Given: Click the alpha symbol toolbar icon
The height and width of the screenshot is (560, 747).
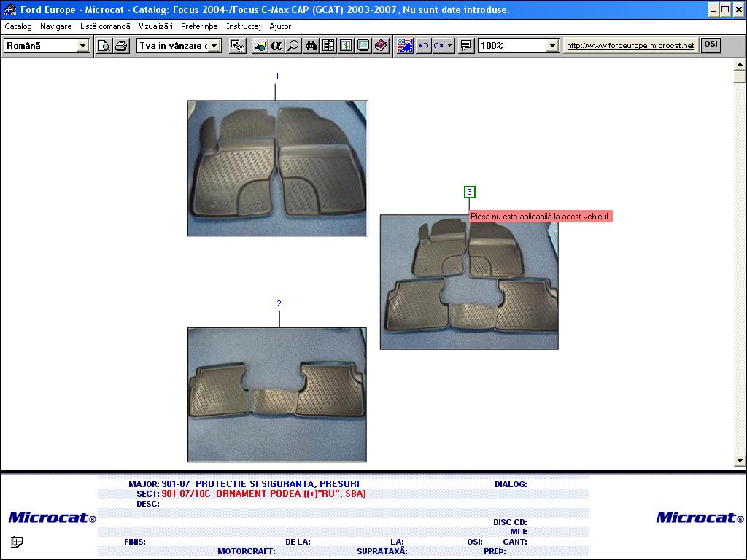Looking at the screenshot, I should pyautogui.click(x=276, y=46).
